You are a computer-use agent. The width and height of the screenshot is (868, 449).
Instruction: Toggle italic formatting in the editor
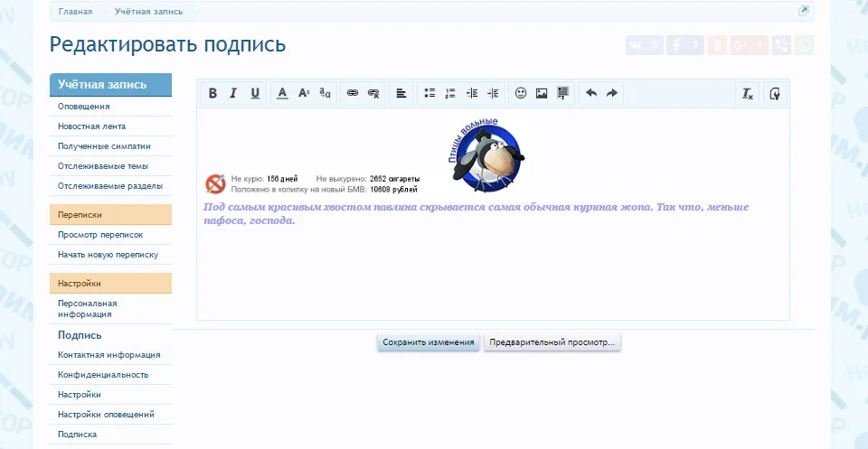[233, 93]
